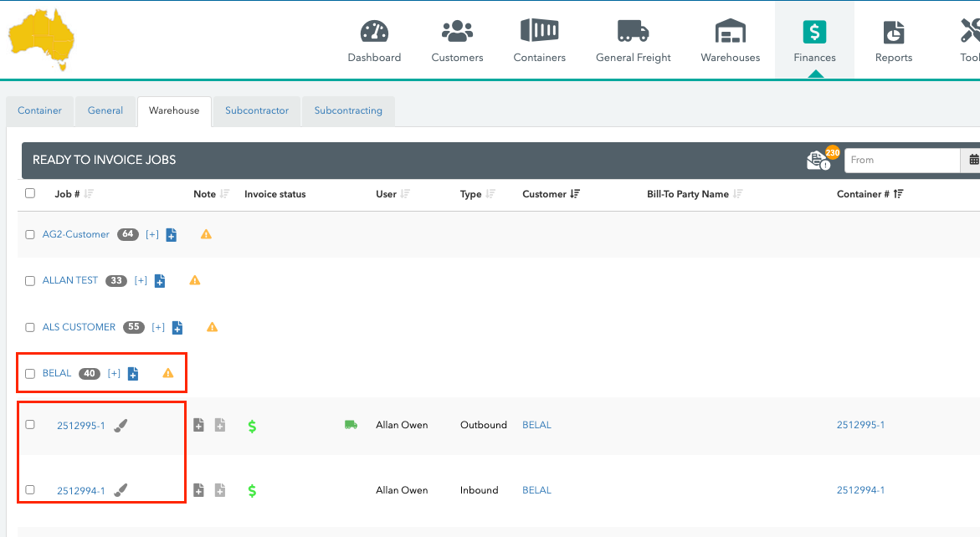Click the warning triangle in the ALS CUSTOMER row
This screenshot has width=980, height=537.
tap(213, 326)
